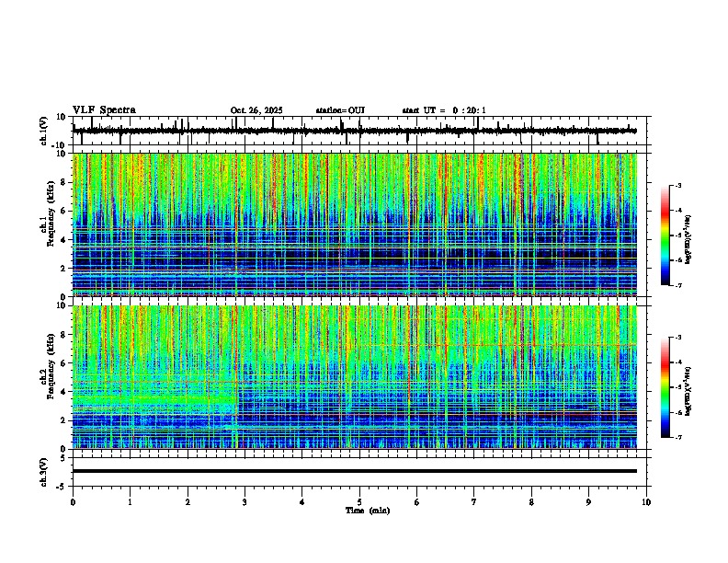Click time axis tick label "10"
Image resolution: width=728 pixels, height=563 pixels.
[646, 502]
